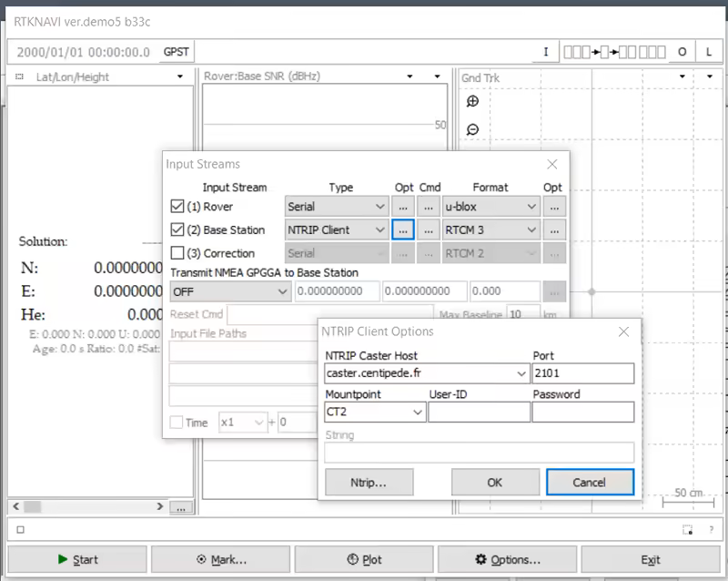This screenshot has height=581, width=728.
Task: Click the I input stream indicator button
Action: click(546, 52)
